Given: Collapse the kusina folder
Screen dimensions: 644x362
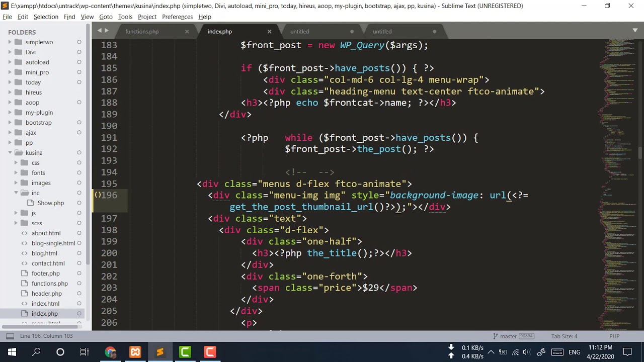Looking at the screenshot, I should [10, 153].
